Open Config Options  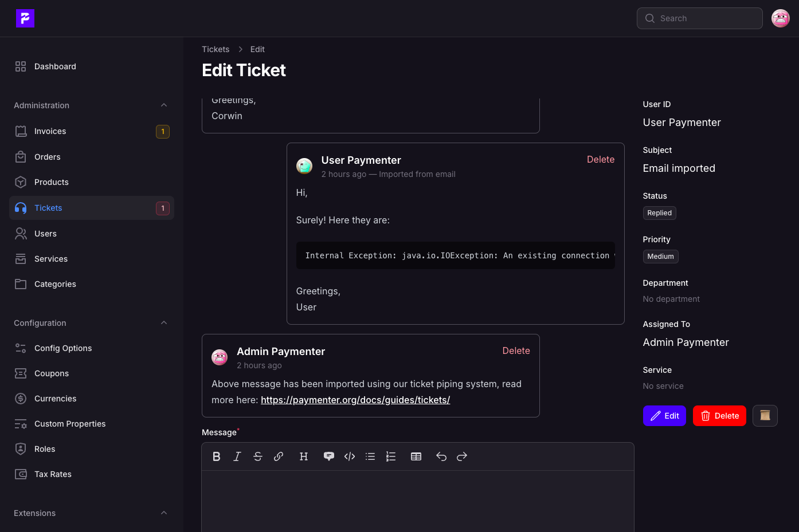[x=92, y=348]
